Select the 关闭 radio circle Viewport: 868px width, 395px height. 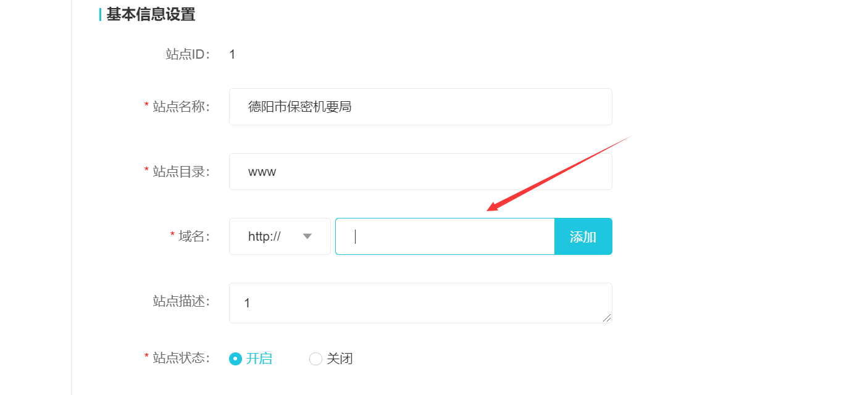[315, 359]
